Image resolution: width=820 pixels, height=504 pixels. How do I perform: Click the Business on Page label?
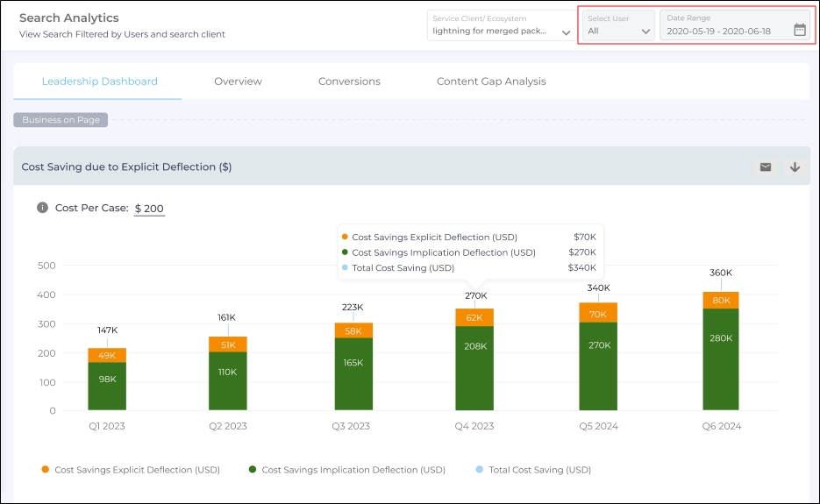pyautogui.click(x=61, y=120)
